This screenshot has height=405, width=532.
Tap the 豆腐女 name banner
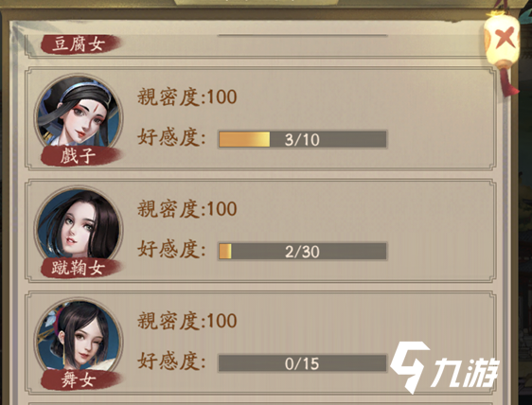80,44
